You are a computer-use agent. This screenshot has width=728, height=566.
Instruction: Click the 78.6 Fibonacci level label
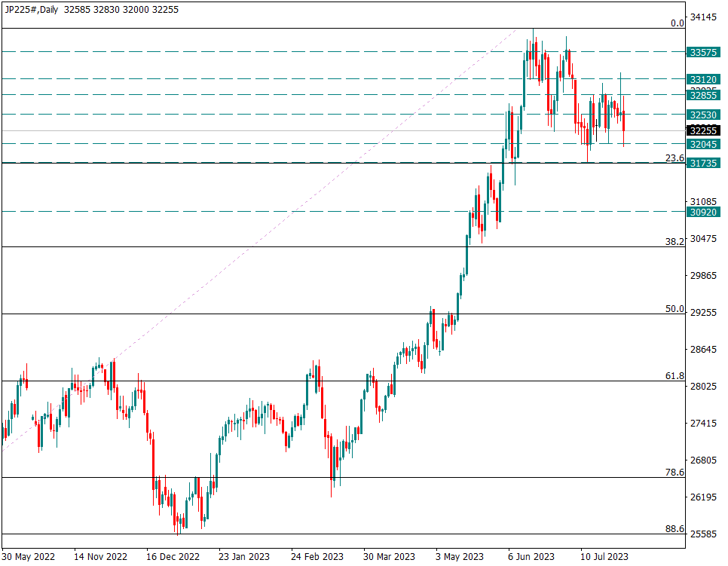pyautogui.click(x=674, y=473)
